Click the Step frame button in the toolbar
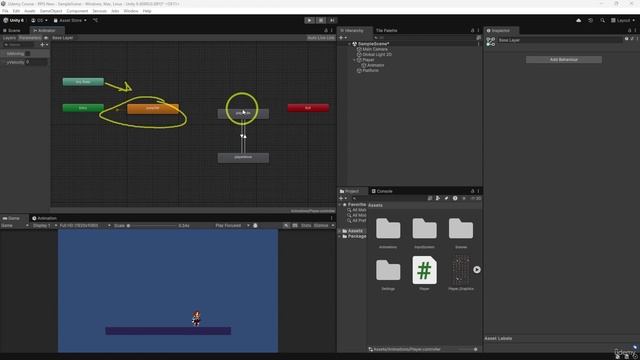This screenshot has width=640, height=360. (x=332, y=20)
